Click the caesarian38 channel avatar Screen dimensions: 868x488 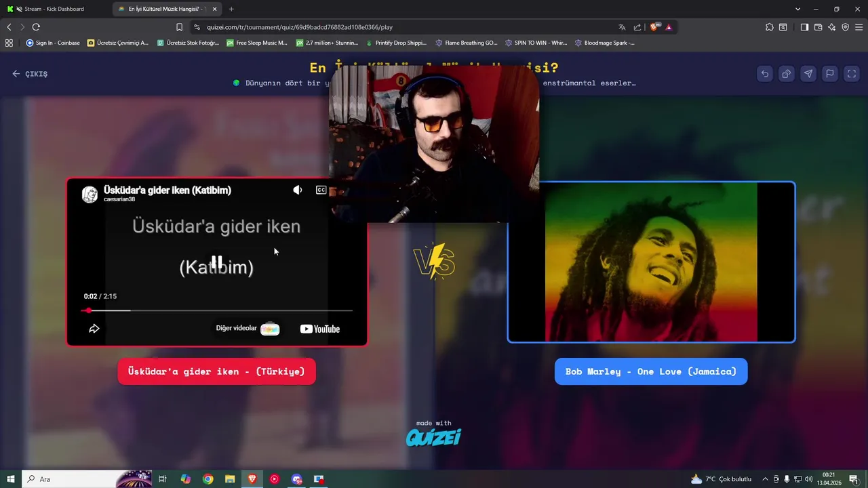[x=90, y=195]
